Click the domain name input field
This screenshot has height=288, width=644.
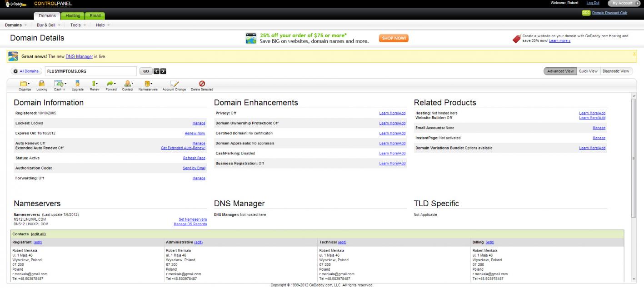90,71
